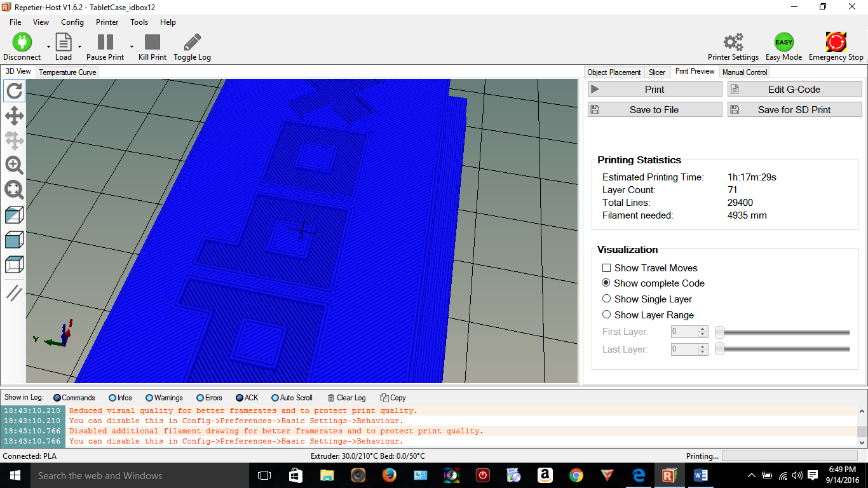Activate the zoom magnifier tool
Viewport: 868px width, 488px height.
point(14,165)
